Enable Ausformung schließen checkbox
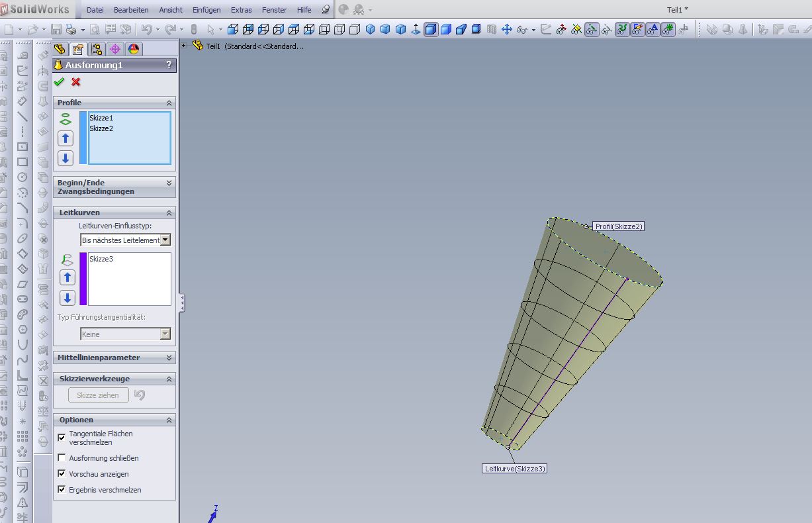Viewport: 812px width, 523px height. click(62, 458)
